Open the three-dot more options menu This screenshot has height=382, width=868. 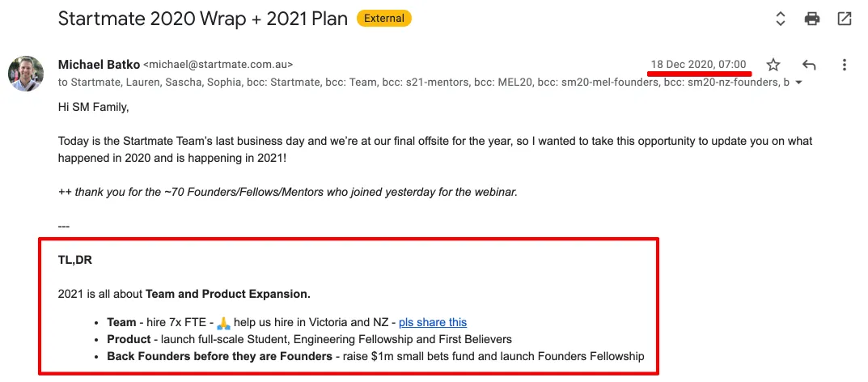[x=845, y=65]
